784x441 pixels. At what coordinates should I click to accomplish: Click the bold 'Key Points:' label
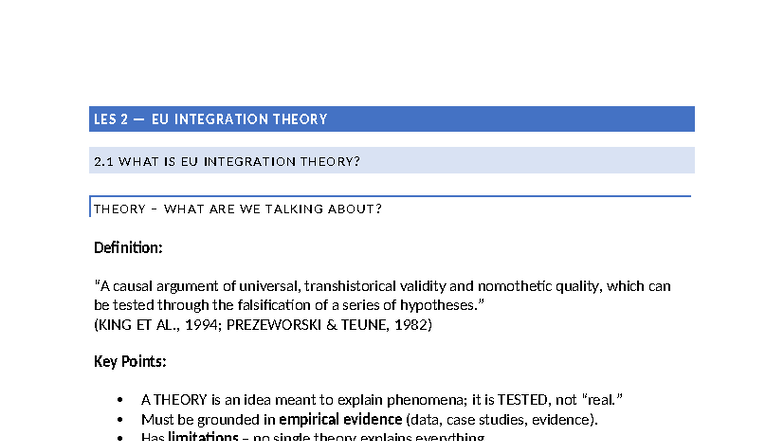tap(130, 362)
